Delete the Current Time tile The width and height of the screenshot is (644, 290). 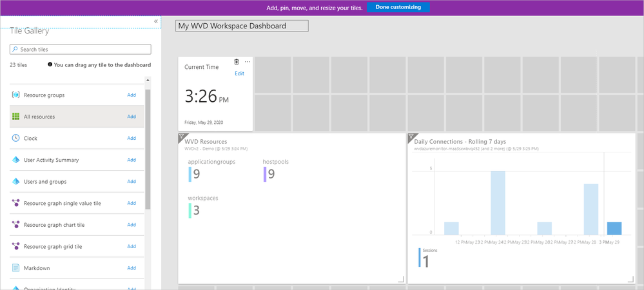236,62
